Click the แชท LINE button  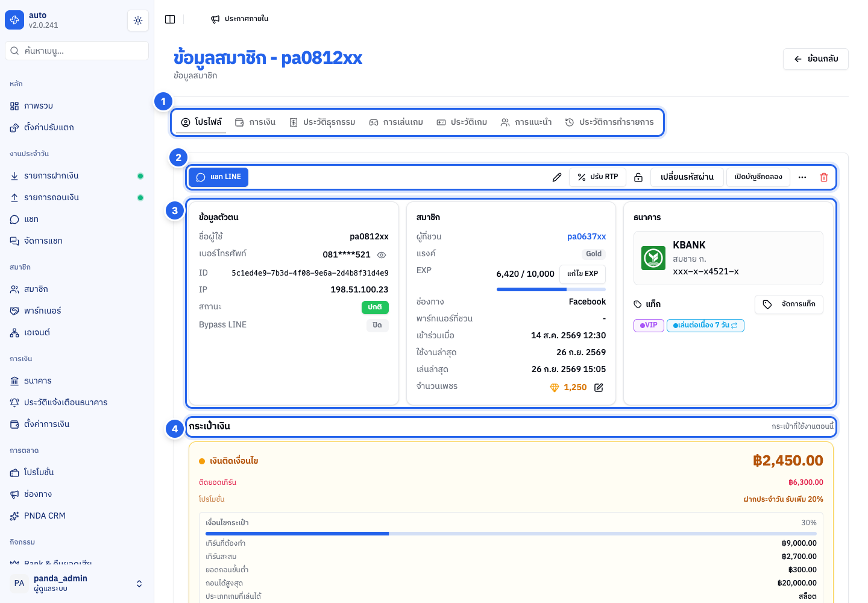pyautogui.click(x=219, y=177)
